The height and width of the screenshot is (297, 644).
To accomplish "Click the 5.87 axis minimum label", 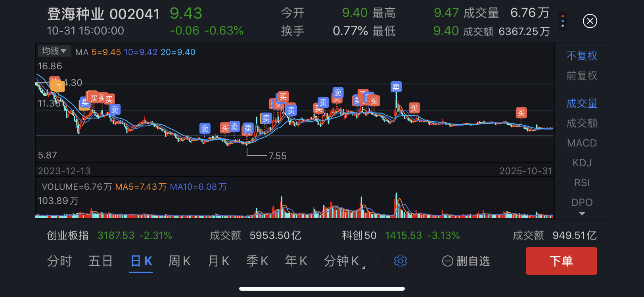I will [47, 155].
